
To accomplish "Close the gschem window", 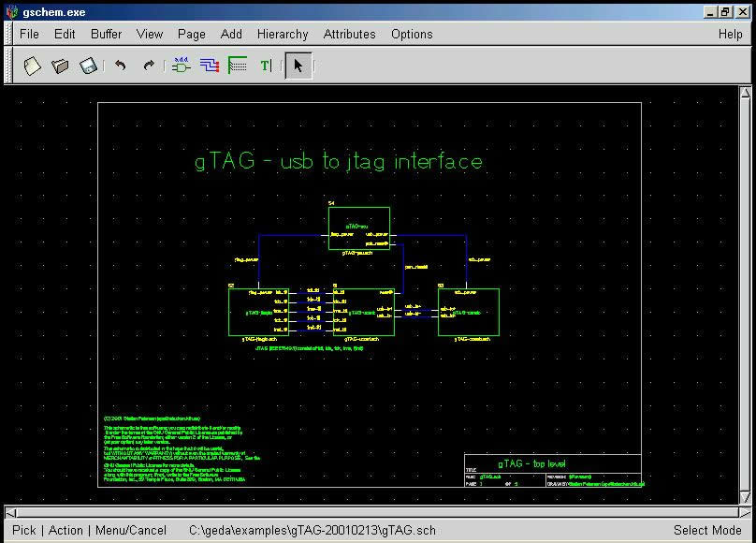I will 743,12.
